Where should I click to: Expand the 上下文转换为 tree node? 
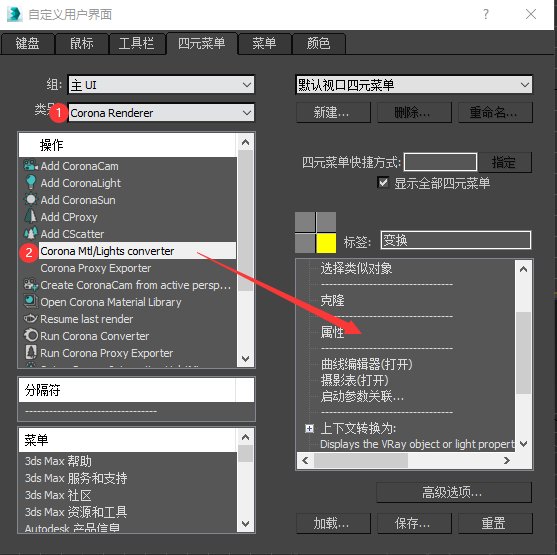[309, 429]
